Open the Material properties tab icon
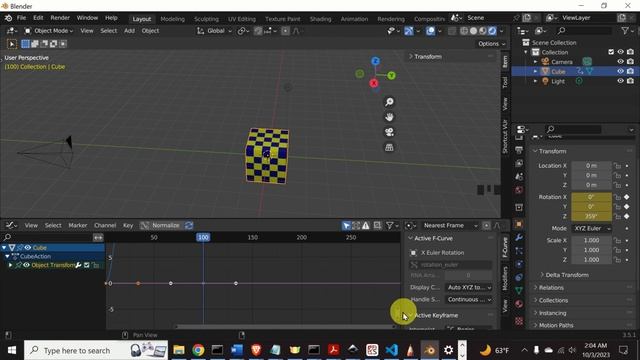The image size is (640, 360). point(519,304)
